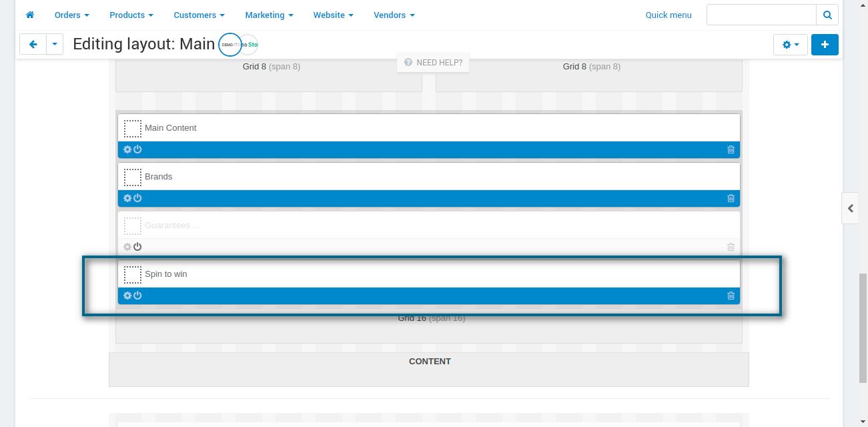Image resolution: width=868 pixels, height=427 pixels.
Task: Delete the Main Content block via trash icon
Action: pos(731,149)
